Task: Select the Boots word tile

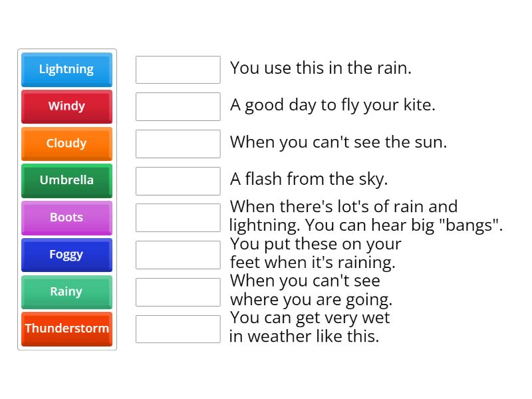Action: 66,217
